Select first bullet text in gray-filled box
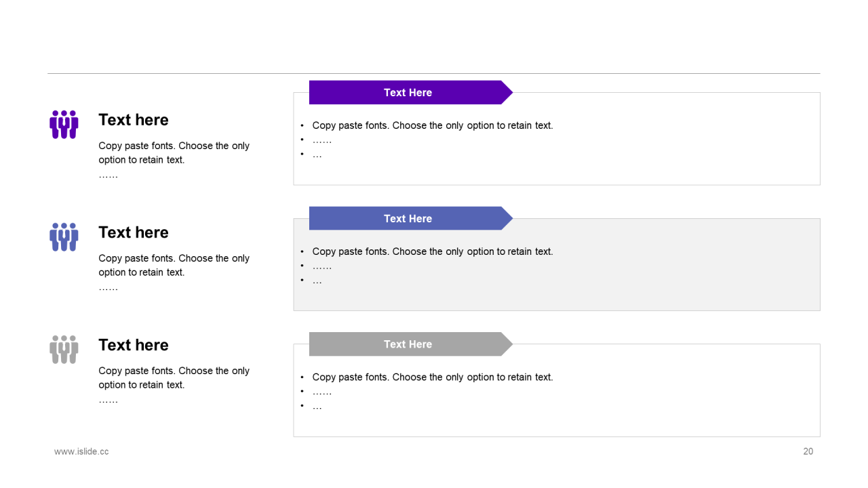The height and width of the screenshot is (488, 868). tap(432, 251)
